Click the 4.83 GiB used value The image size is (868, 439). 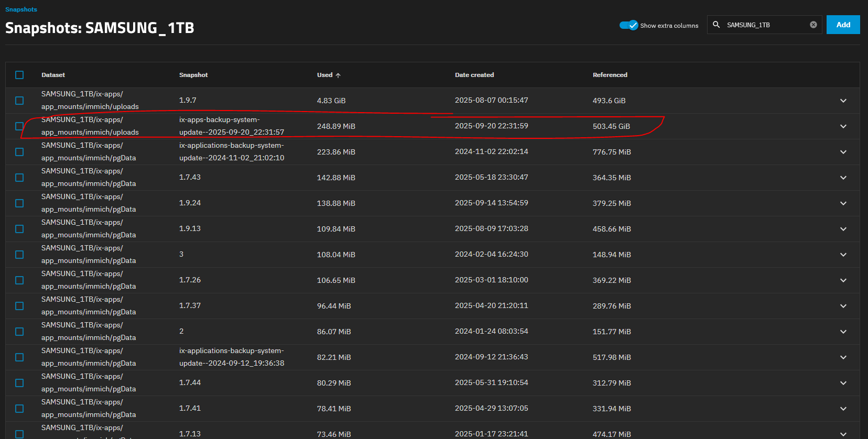point(331,101)
